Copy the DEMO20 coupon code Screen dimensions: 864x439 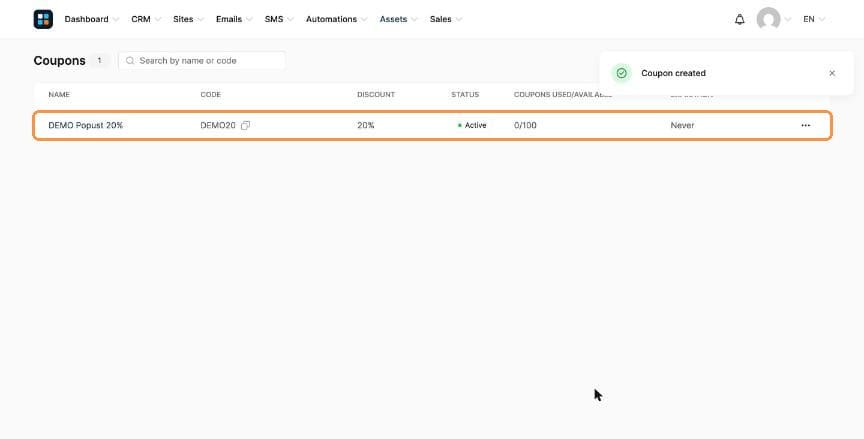tap(245, 126)
